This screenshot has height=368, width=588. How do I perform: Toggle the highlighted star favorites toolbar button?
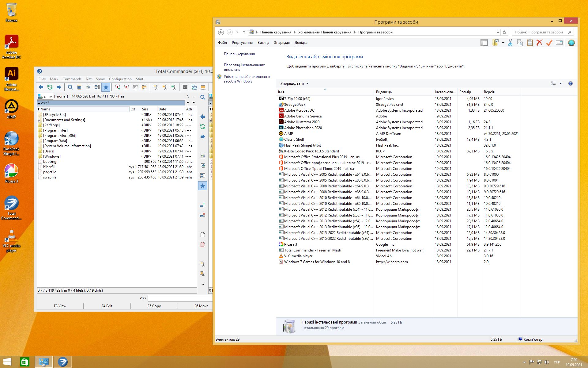click(x=106, y=87)
